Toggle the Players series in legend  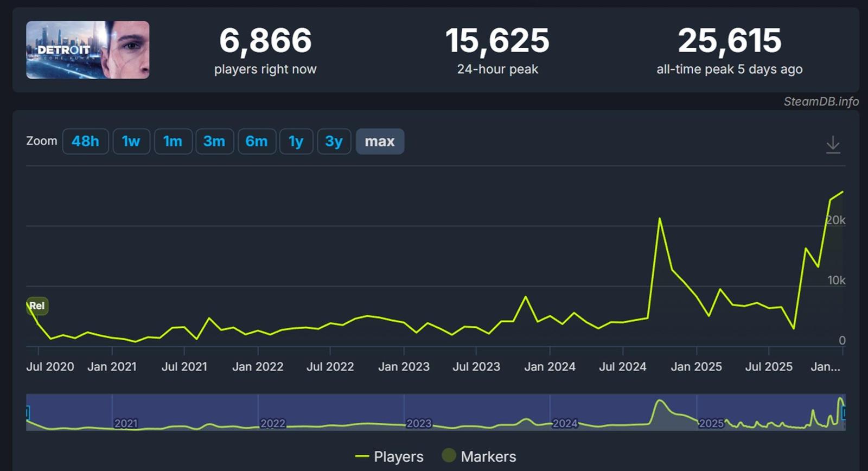(x=389, y=457)
